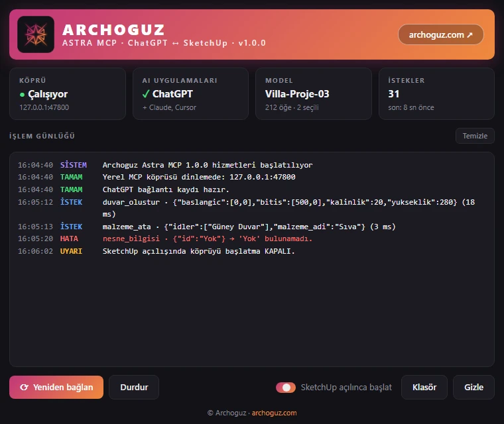Click the HATA label at 16:05:20
This screenshot has height=424, width=504.
point(69,238)
